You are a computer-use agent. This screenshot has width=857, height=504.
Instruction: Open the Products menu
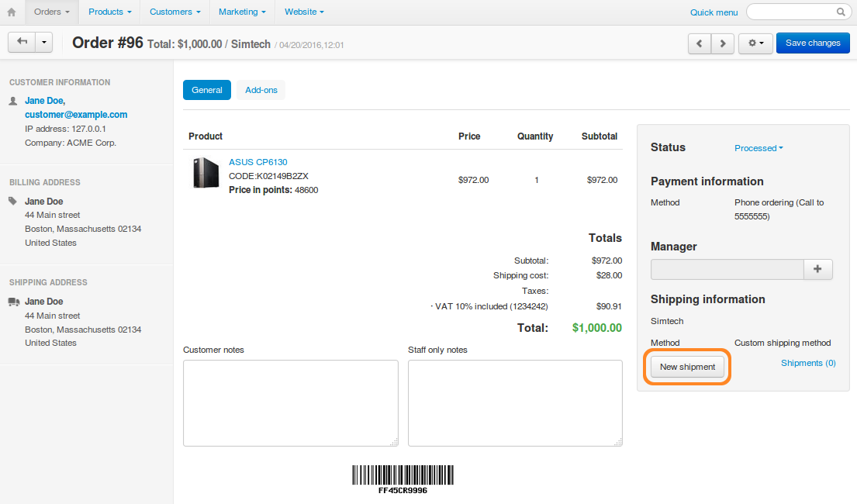click(110, 12)
